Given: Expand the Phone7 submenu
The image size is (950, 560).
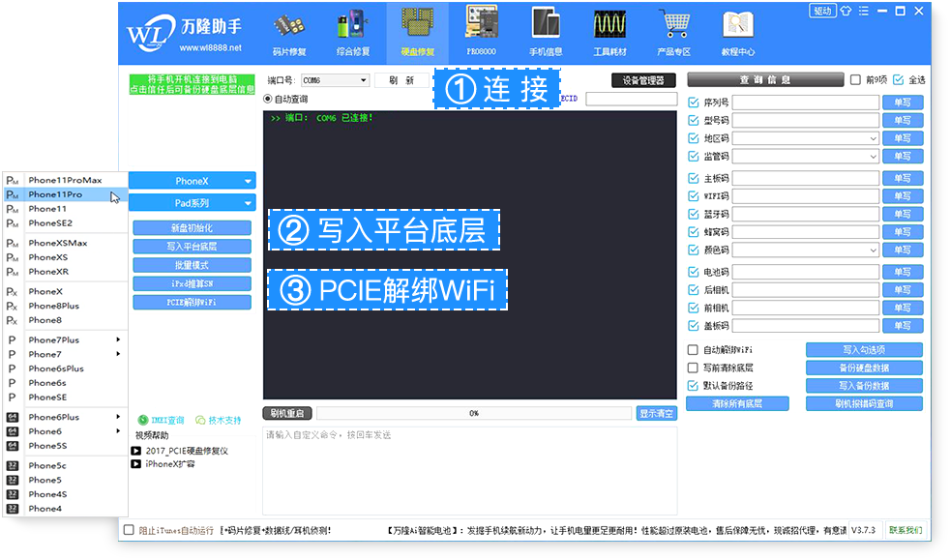Looking at the screenshot, I should 118,354.
